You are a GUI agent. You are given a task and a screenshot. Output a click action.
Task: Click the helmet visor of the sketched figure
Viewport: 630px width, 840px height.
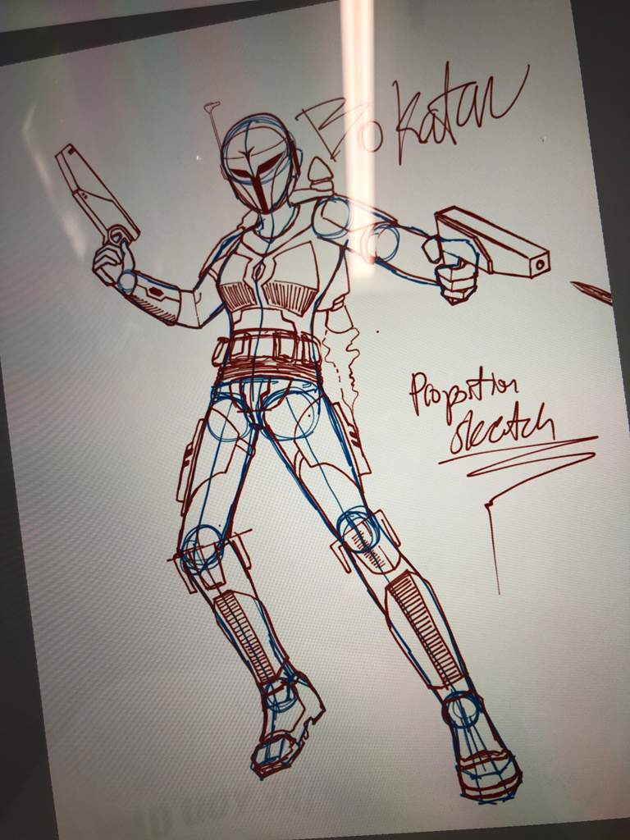[x=261, y=181]
